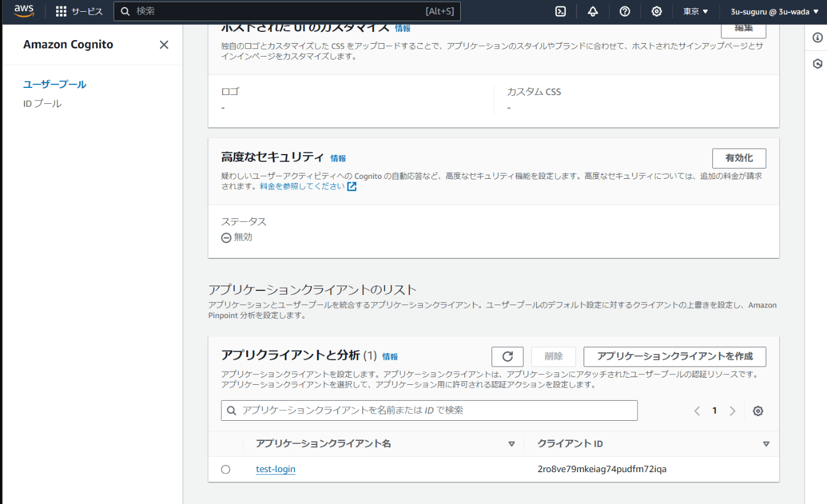827x504 pixels.
Task: Focus the app client name or ID search box
Action: coord(429,410)
